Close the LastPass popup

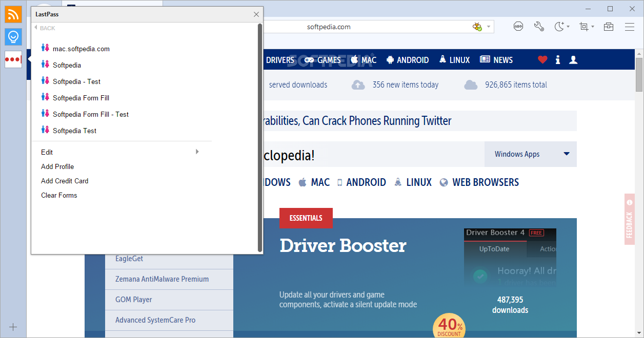(256, 14)
